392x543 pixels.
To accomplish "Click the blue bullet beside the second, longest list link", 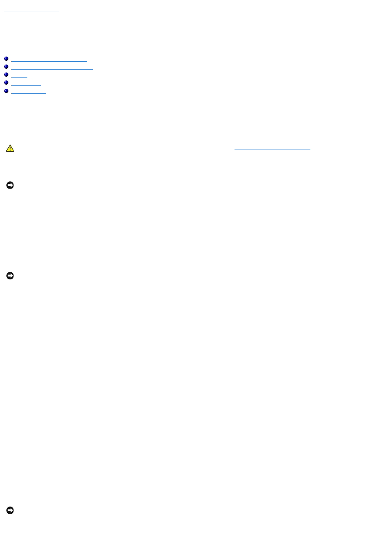I will click(6, 67).
